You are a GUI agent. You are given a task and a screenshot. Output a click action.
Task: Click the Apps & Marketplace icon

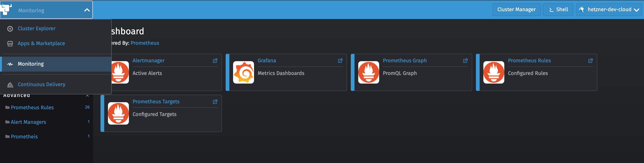click(10, 43)
